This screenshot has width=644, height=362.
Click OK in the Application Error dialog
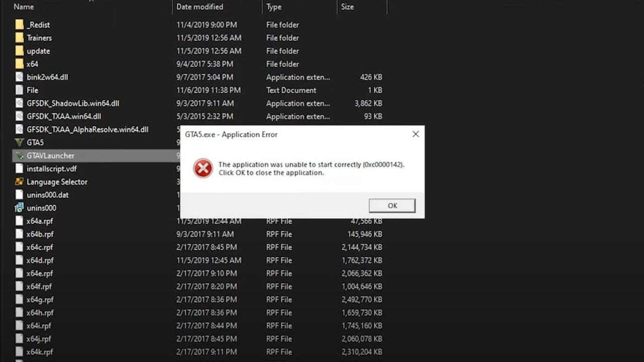click(392, 206)
